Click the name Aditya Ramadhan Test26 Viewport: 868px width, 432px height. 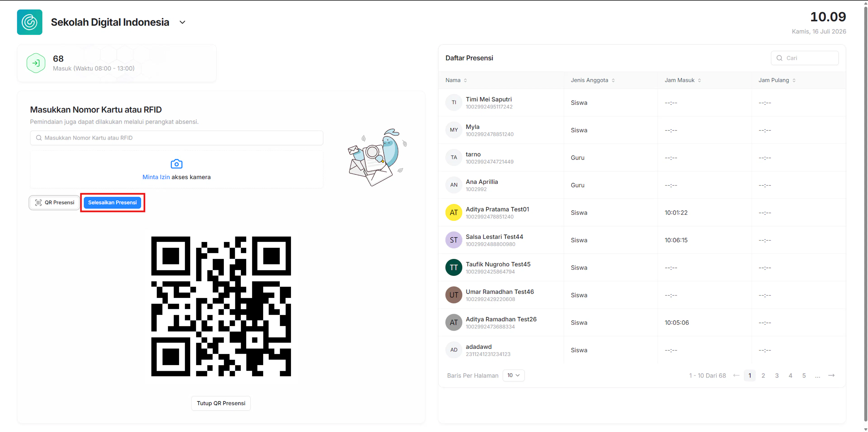(501, 319)
